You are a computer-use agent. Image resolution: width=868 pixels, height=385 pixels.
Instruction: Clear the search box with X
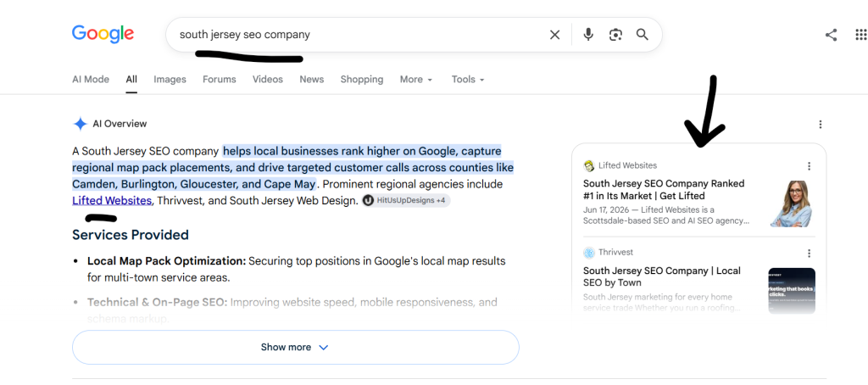pyautogui.click(x=554, y=35)
